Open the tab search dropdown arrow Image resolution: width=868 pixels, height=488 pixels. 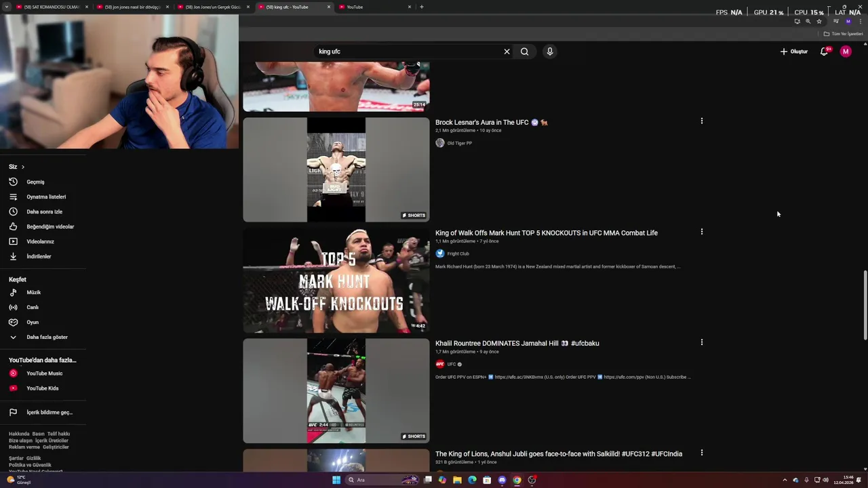[x=5, y=7]
